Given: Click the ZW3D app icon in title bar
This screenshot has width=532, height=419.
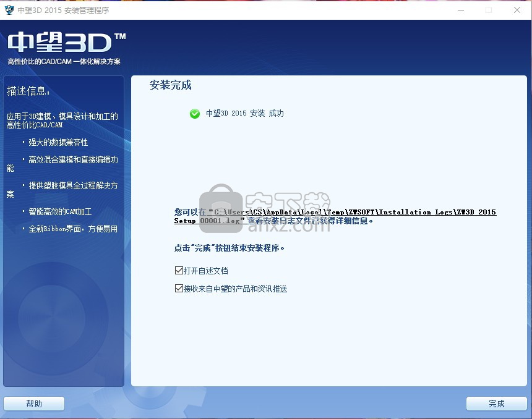Looking at the screenshot, I should (9, 10).
